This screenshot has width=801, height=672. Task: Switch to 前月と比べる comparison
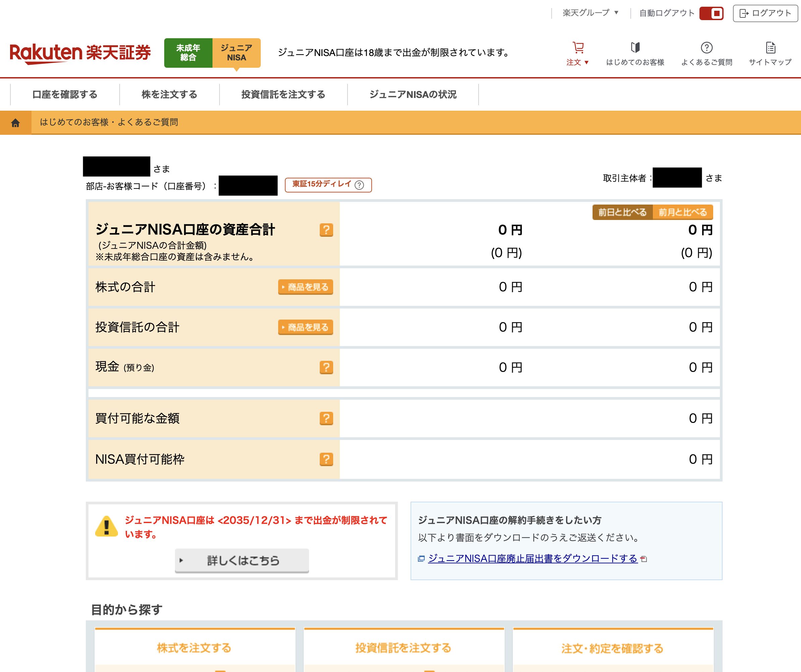(682, 212)
